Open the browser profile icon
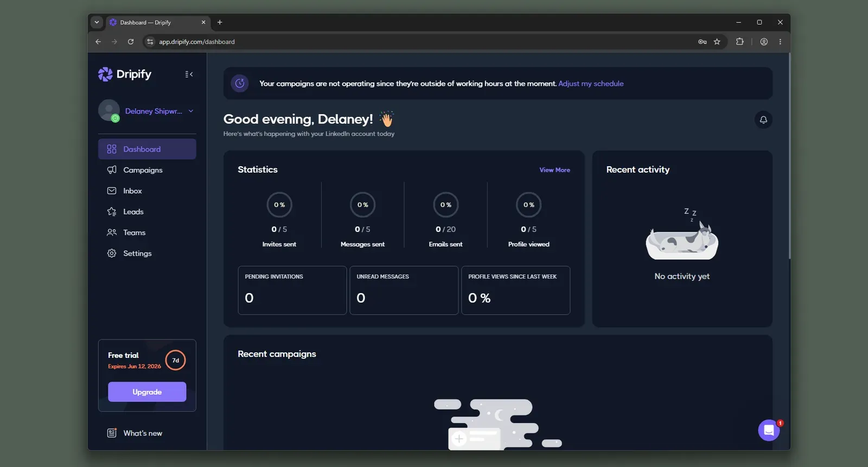 [x=764, y=42]
